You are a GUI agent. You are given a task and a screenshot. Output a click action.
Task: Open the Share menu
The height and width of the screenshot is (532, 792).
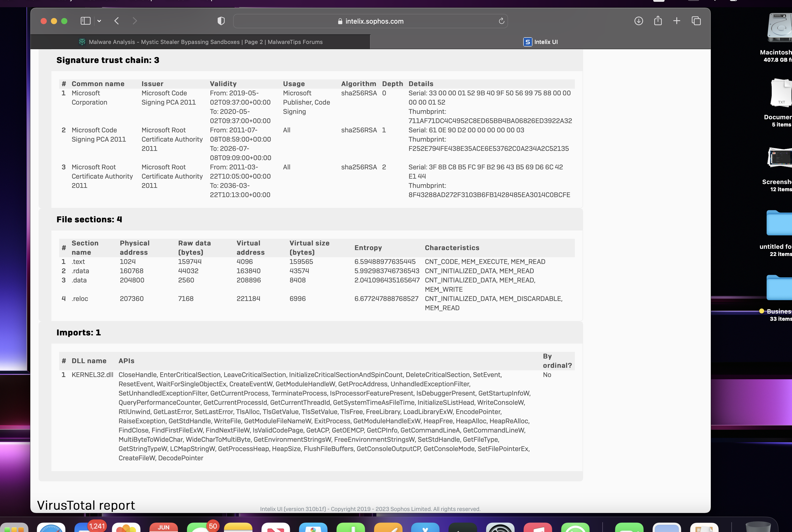tap(658, 21)
